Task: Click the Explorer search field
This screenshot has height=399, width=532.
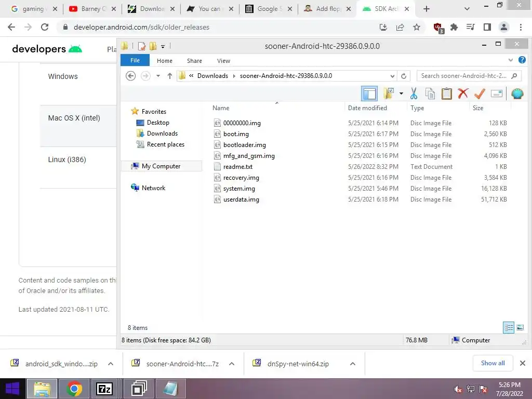Action: click(469, 76)
